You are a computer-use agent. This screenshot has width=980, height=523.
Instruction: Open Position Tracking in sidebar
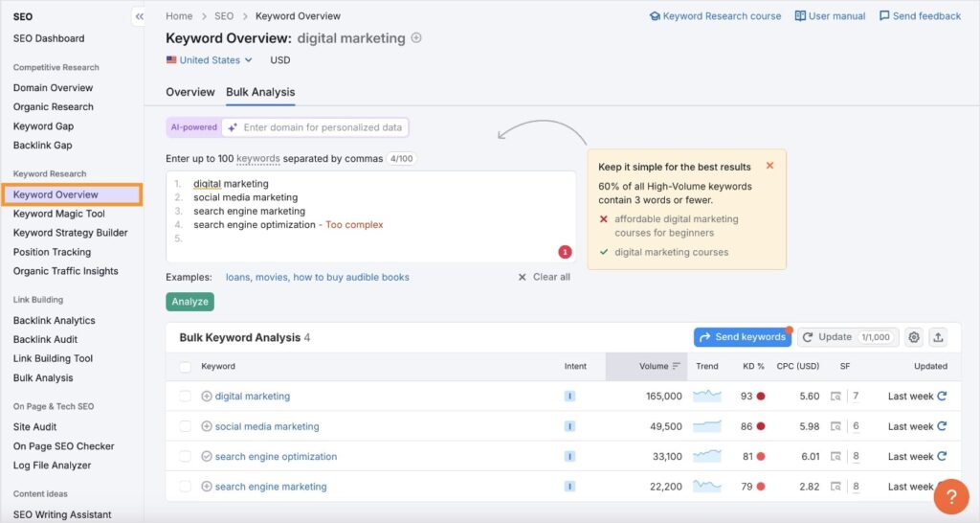[x=52, y=252]
